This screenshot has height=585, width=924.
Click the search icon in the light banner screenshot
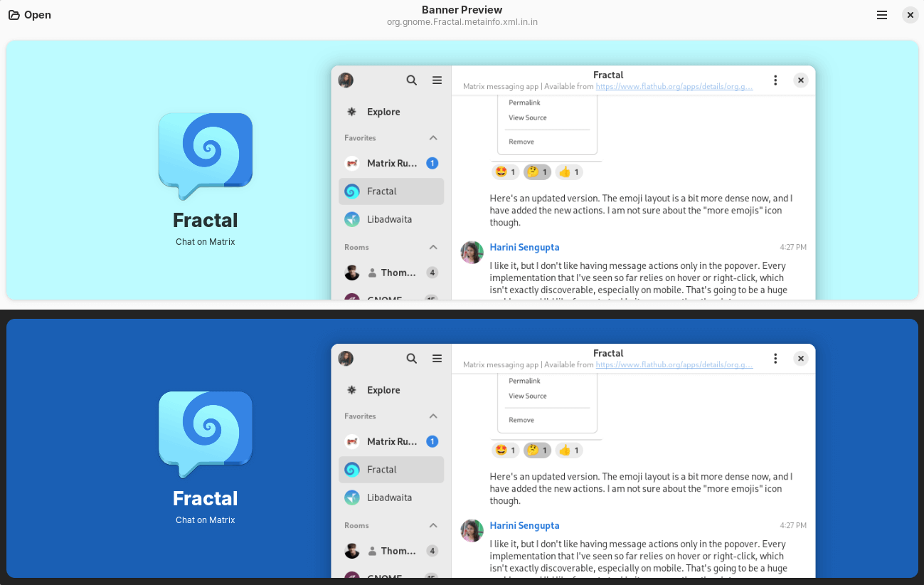412,80
